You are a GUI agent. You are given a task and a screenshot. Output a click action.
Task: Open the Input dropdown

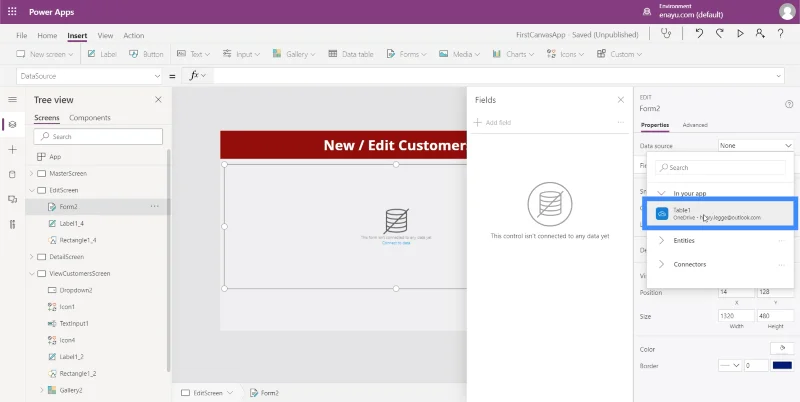coord(241,54)
